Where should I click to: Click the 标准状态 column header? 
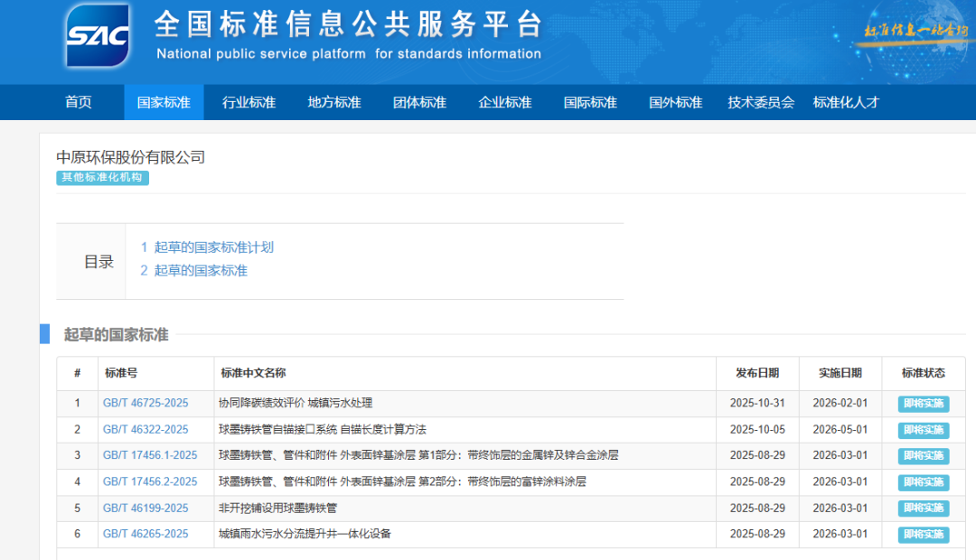923,373
